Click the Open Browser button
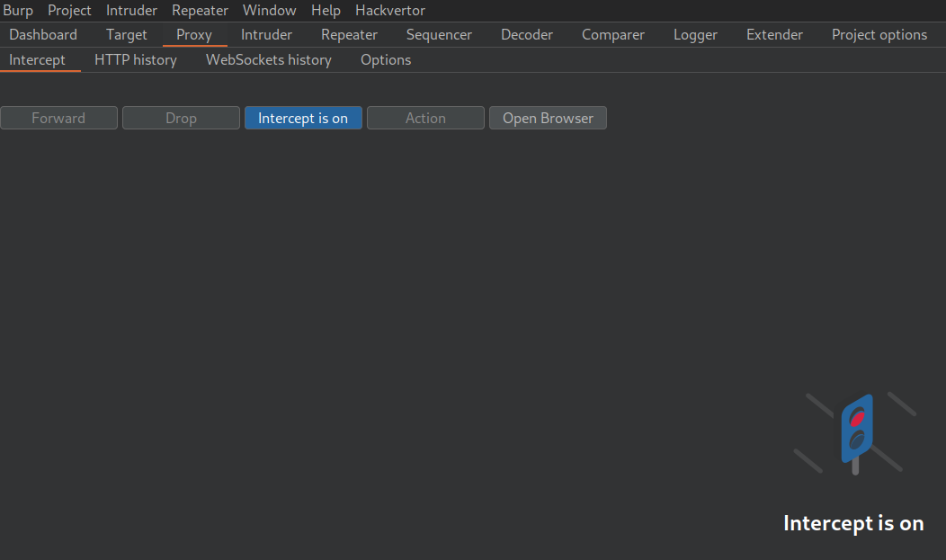 [548, 118]
